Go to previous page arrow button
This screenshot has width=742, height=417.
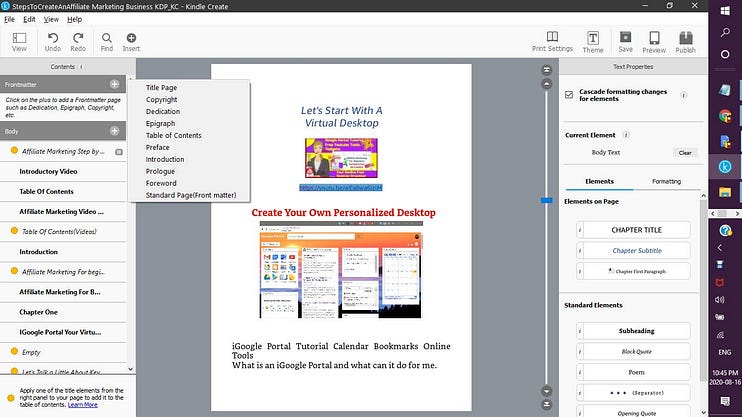tap(547, 84)
